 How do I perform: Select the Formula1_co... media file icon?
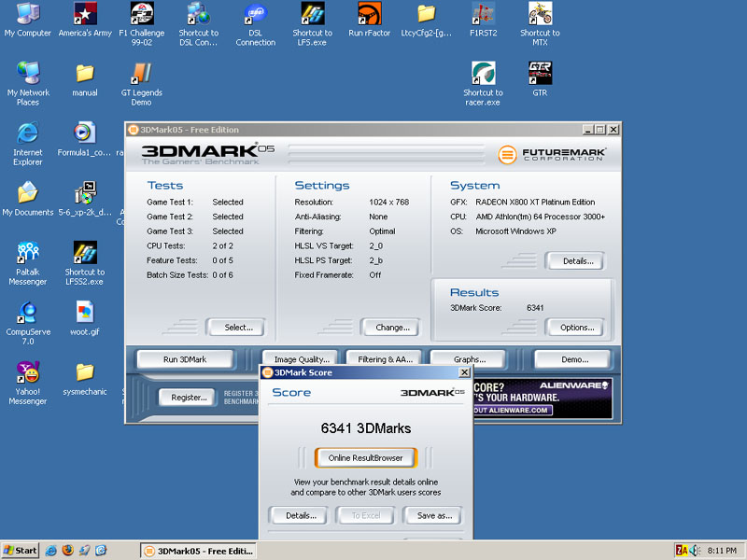point(84,139)
